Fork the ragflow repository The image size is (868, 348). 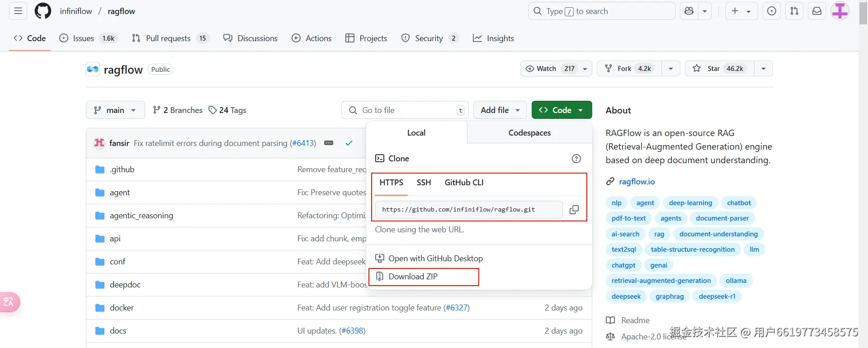629,69
